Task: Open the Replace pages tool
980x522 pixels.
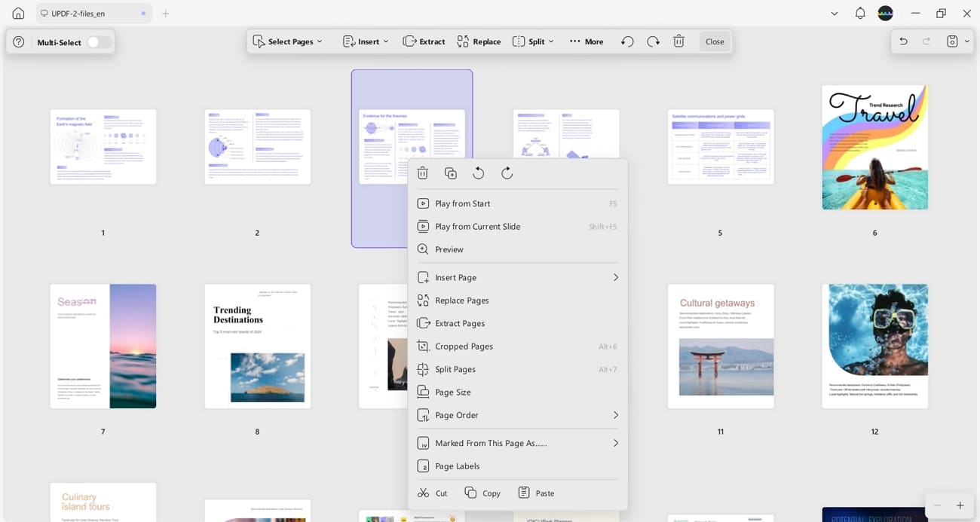Action: [461, 300]
